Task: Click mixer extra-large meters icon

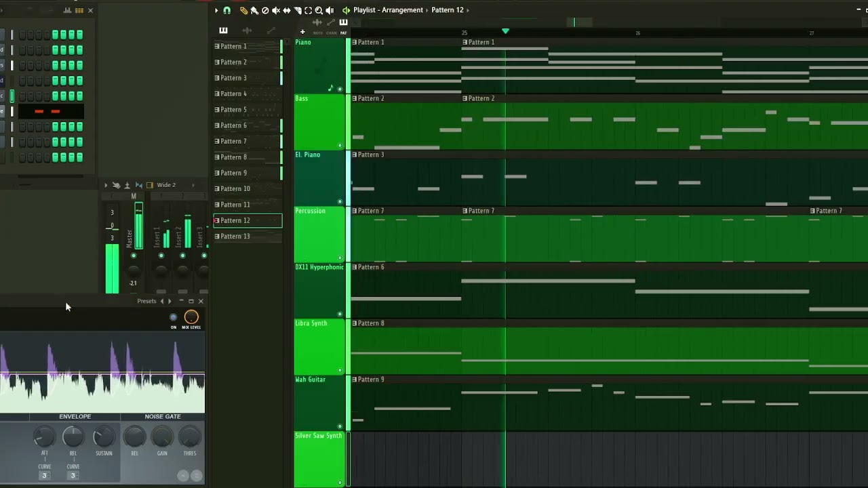Action: point(127,185)
